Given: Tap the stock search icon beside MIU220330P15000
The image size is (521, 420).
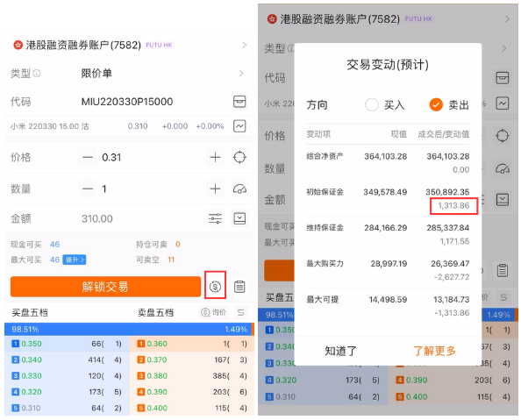Looking at the screenshot, I should (x=239, y=102).
